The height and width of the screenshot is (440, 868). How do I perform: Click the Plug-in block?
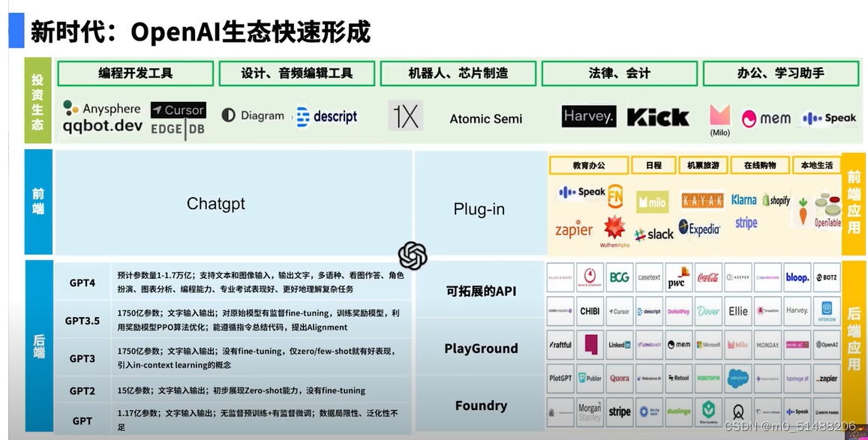480,203
